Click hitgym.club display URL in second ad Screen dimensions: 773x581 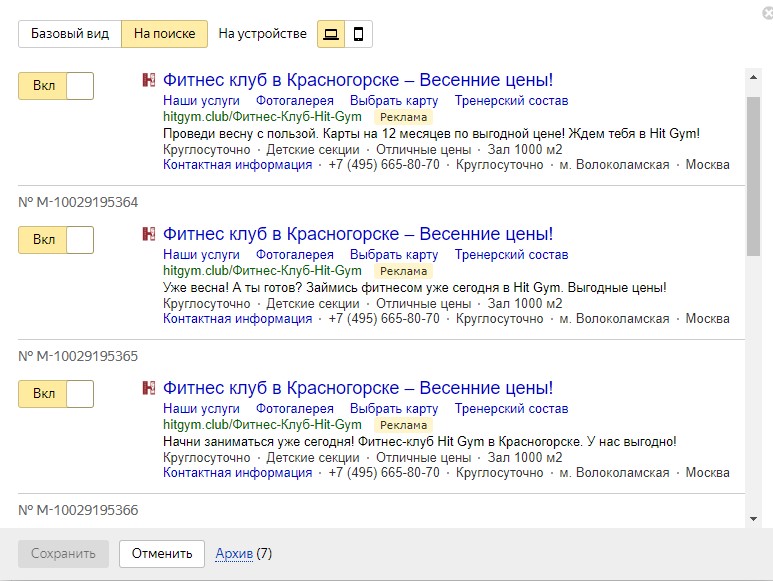click(262, 271)
